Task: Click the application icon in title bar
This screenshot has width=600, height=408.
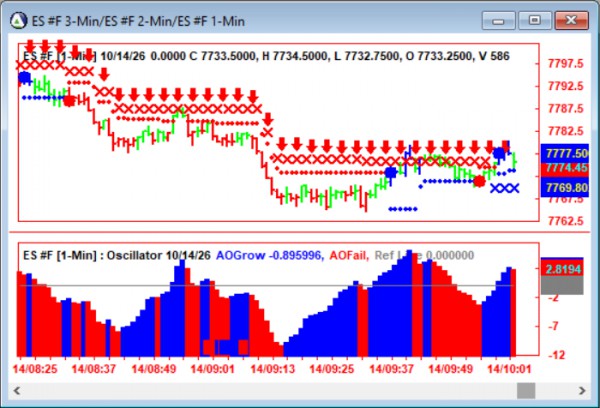Action: point(18,20)
